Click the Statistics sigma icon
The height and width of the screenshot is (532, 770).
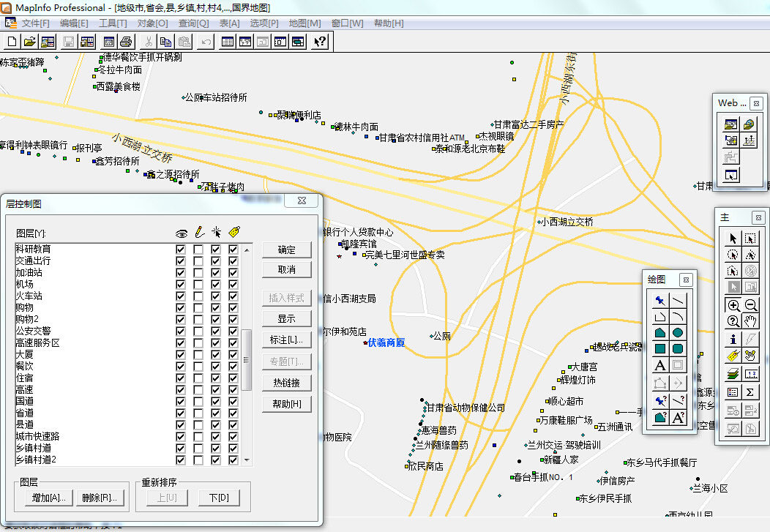[x=750, y=392]
